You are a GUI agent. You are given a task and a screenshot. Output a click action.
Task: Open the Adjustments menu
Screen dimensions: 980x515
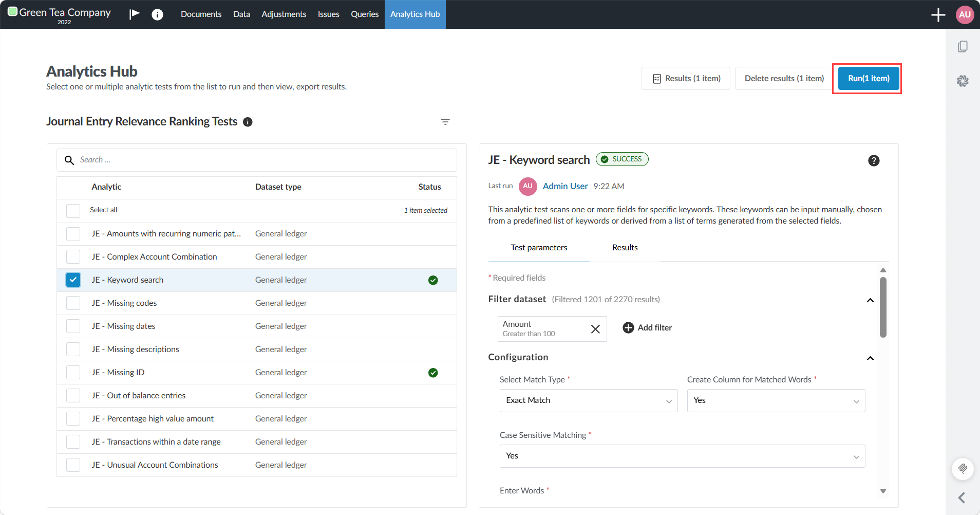coord(284,14)
